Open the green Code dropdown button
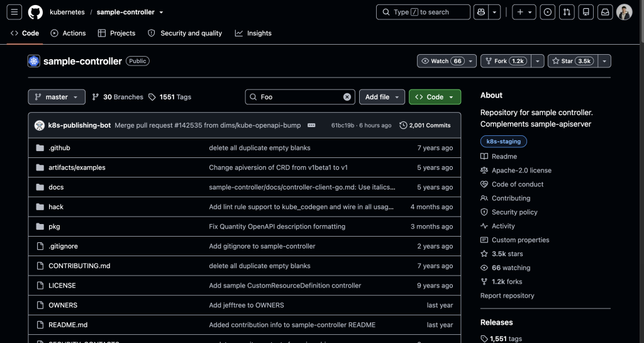The width and height of the screenshot is (644, 343). tap(435, 97)
